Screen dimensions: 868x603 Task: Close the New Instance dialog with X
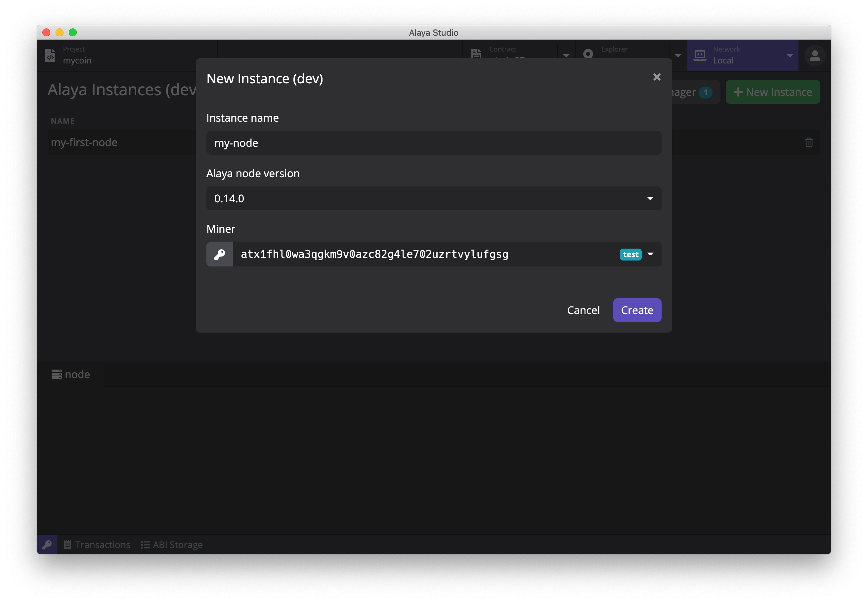pyautogui.click(x=657, y=77)
